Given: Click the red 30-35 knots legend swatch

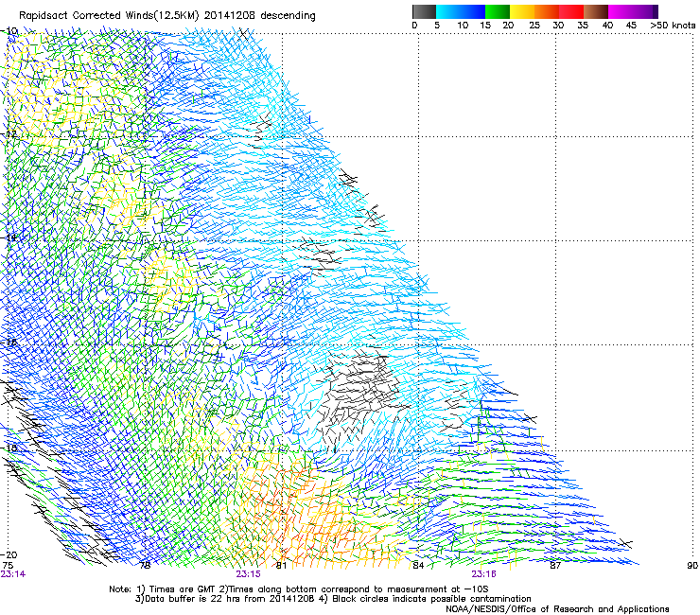Looking at the screenshot, I should (571, 11).
